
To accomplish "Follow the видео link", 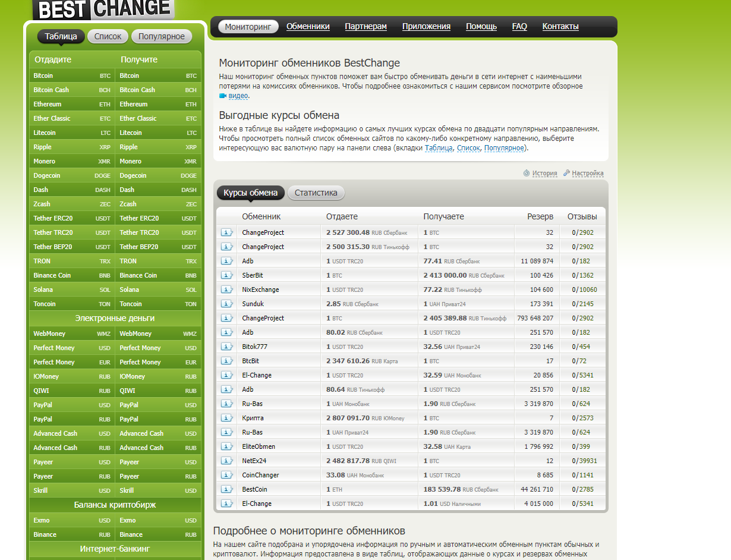I will [238, 96].
